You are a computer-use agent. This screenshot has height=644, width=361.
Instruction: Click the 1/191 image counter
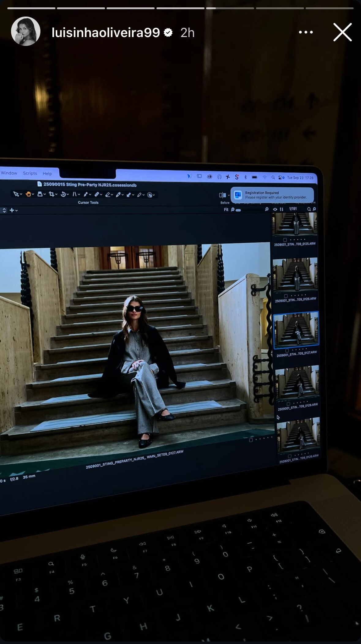(x=293, y=209)
